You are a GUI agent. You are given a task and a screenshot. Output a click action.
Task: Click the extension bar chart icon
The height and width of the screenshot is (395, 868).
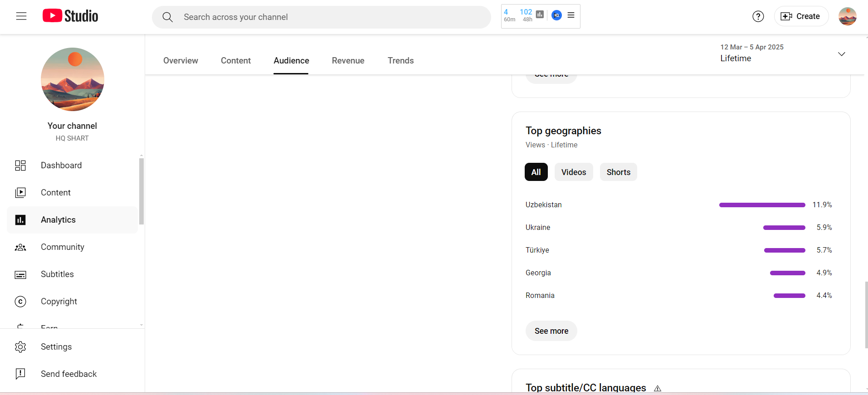[x=540, y=15]
